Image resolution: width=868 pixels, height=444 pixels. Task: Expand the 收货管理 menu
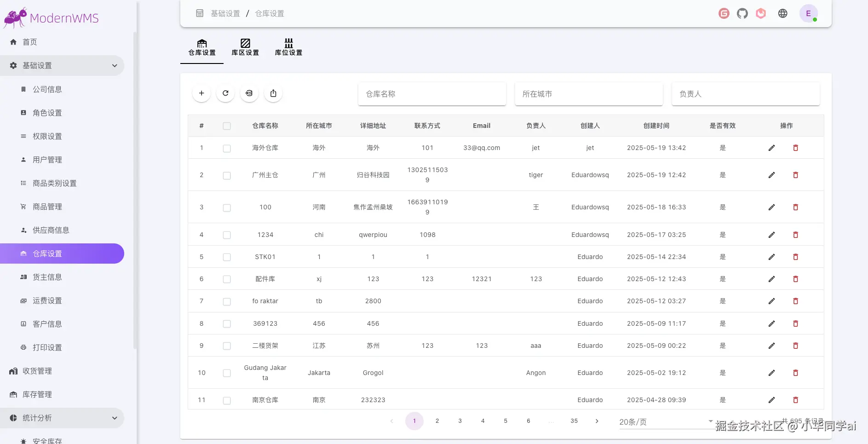click(62, 371)
